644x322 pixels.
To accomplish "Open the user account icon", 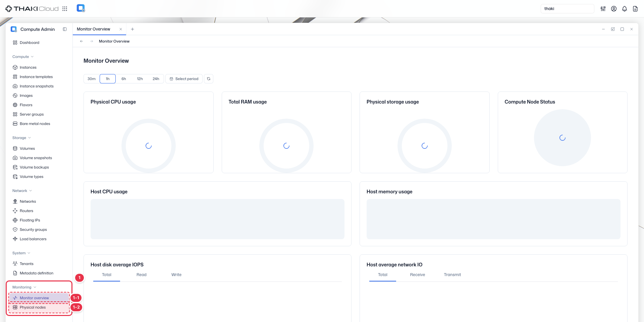I will pyautogui.click(x=614, y=9).
